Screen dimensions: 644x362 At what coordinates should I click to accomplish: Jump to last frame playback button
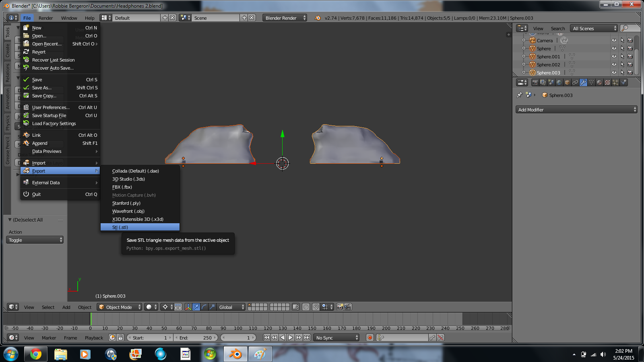click(307, 337)
